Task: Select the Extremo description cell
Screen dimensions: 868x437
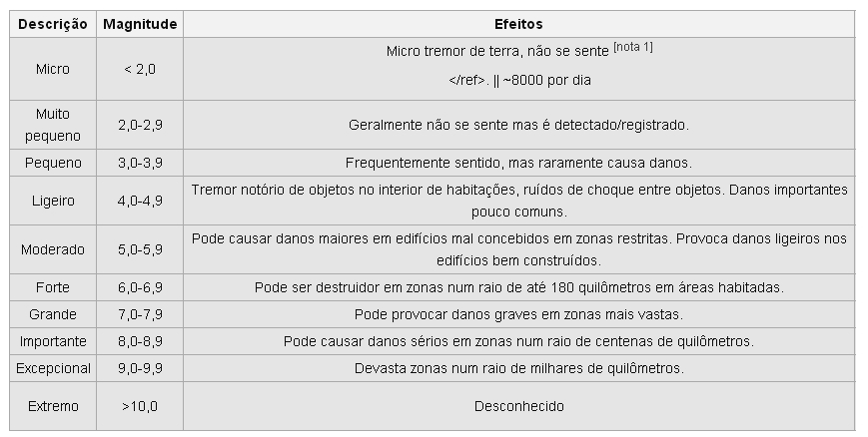Action: click(53, 406)
